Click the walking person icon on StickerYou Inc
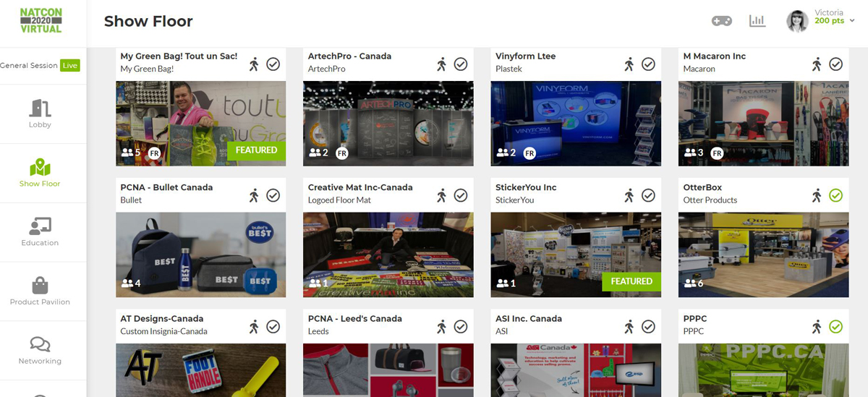The width and height of the screenshot is (868, 397). (x=629, y=195)
